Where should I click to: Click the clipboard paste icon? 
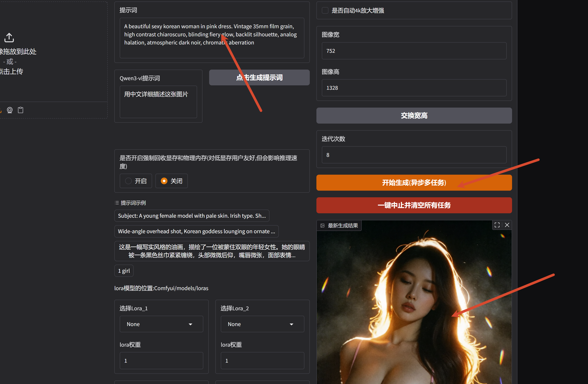pos(21,110)
